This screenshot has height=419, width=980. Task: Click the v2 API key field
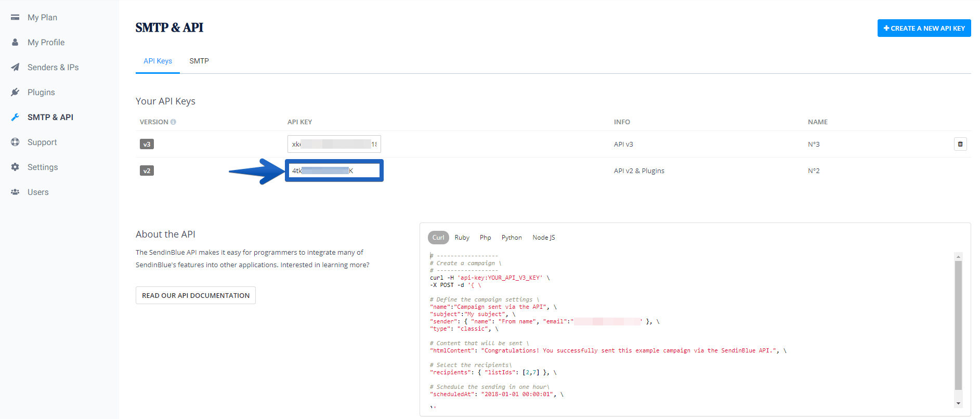pos(334,171)
